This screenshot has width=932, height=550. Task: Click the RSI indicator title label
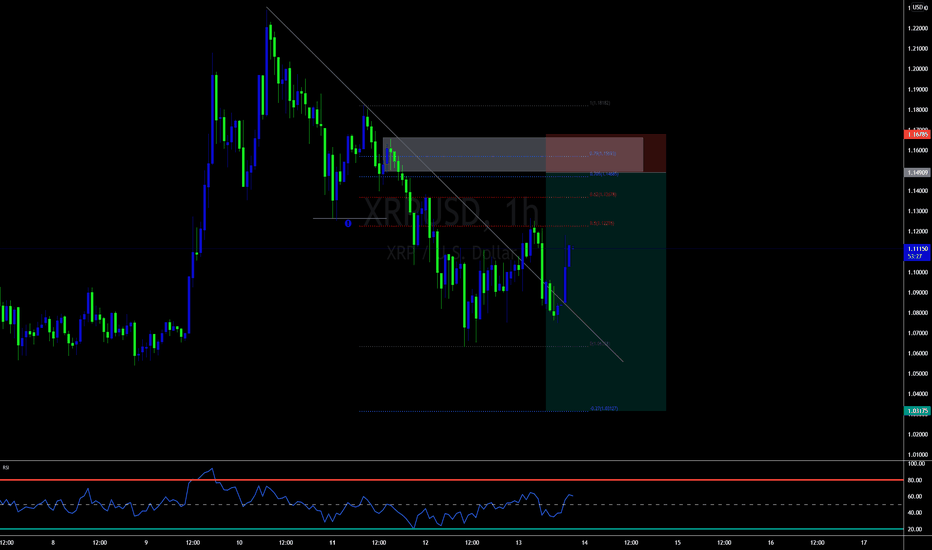click(6, 468)
